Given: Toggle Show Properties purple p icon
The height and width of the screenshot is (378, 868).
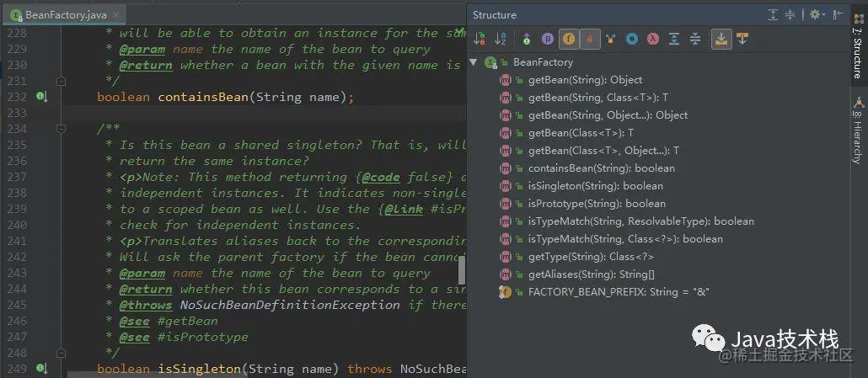Looking at the screenshot, I should pos(548,39).
